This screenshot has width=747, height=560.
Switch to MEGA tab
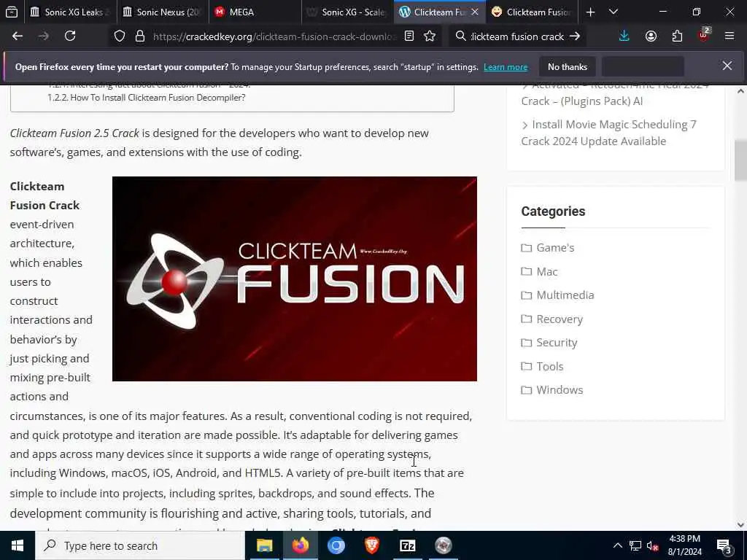coord(255,12)
